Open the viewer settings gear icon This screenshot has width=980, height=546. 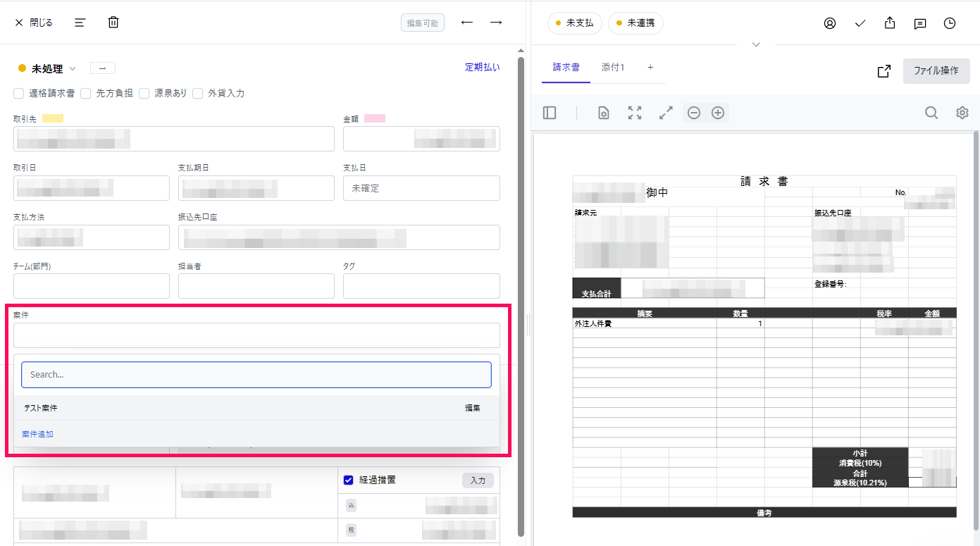(962, 113)
